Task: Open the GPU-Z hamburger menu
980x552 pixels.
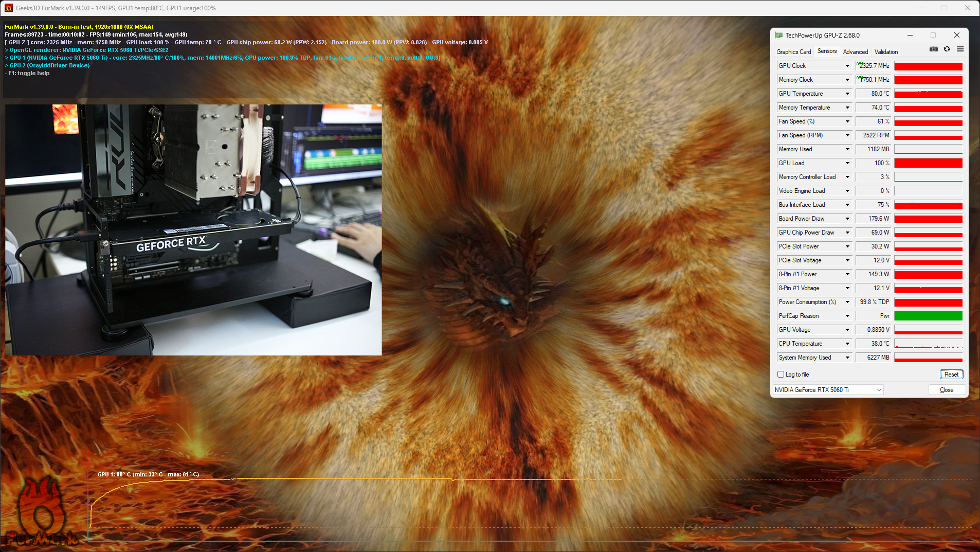Action: point(960,49)
